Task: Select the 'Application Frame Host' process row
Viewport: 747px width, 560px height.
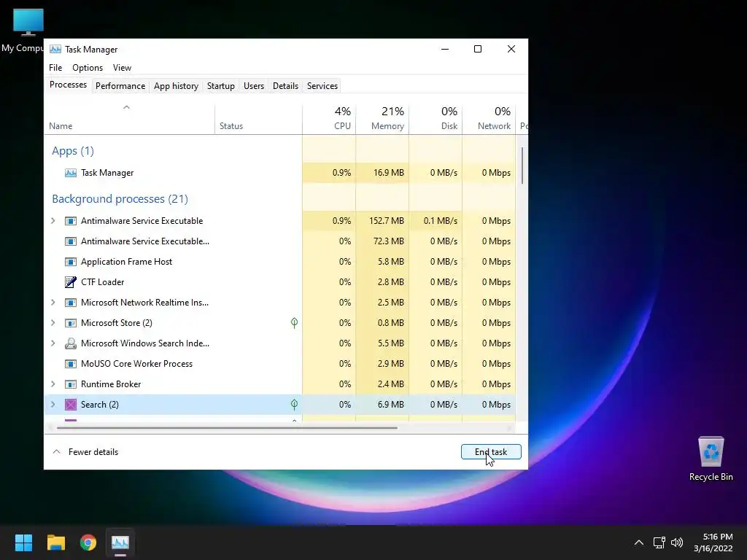Action: (280, 262)
